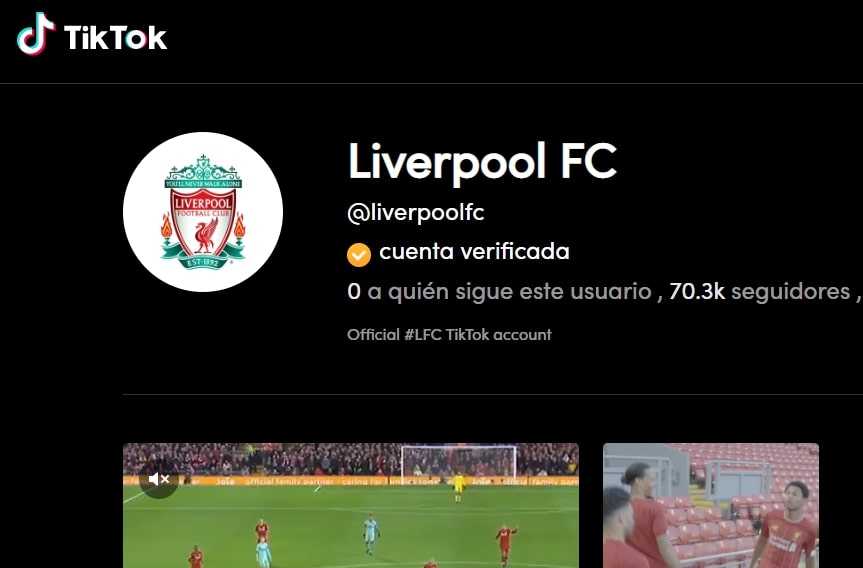This screenshot has height=568, width=863.
Task: Unmute video using the speaker icon
Action: [159, 479]
